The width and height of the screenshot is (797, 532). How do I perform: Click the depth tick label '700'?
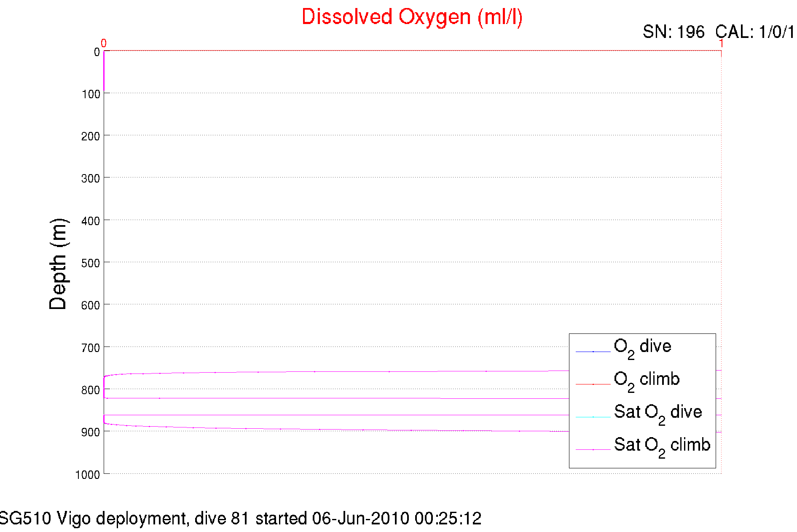[91, 348]
